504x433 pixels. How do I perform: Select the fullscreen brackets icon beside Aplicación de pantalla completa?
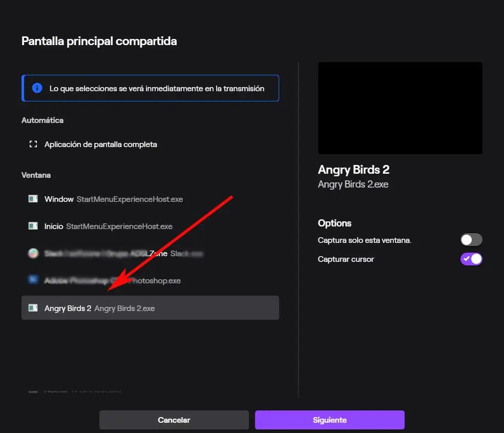click(x=33, y=144)
